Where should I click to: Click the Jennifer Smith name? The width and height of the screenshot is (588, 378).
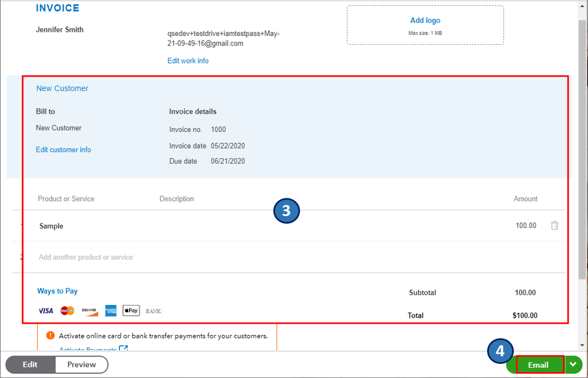pyautogui.click(x=59, y=29)
